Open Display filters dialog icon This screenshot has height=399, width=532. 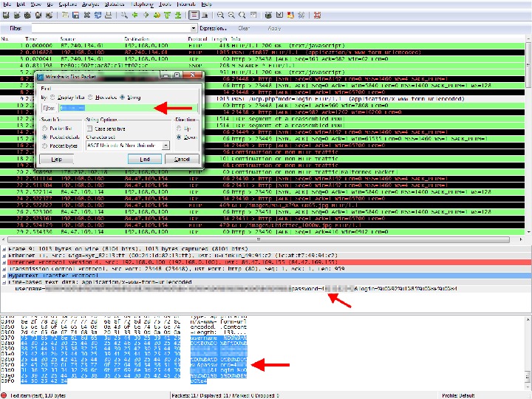pos(279,16)
